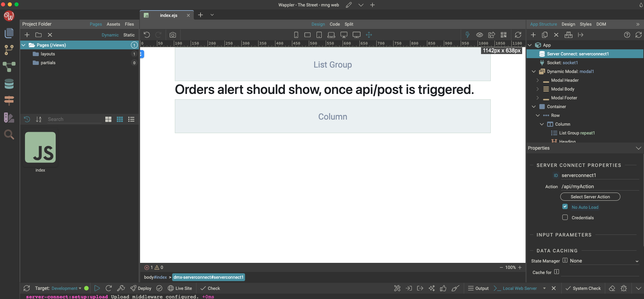
Task: Click the Deploy rocket button
Action: (141, 288)
